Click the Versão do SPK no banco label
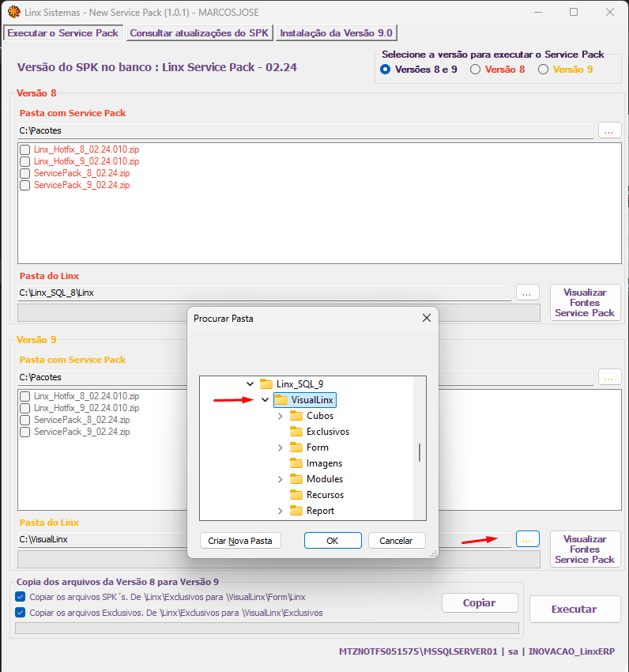Viewport: 629px width, 672px height. [x=156, y=67]
